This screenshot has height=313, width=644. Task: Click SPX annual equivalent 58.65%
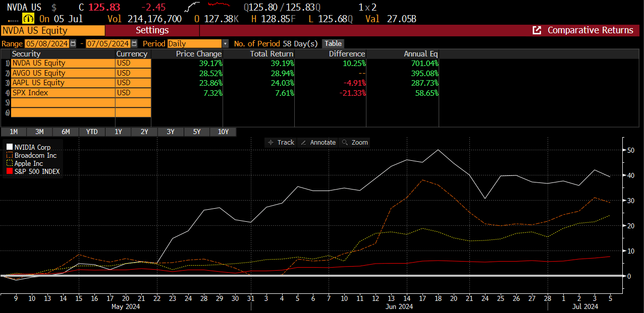pos(426,93)
